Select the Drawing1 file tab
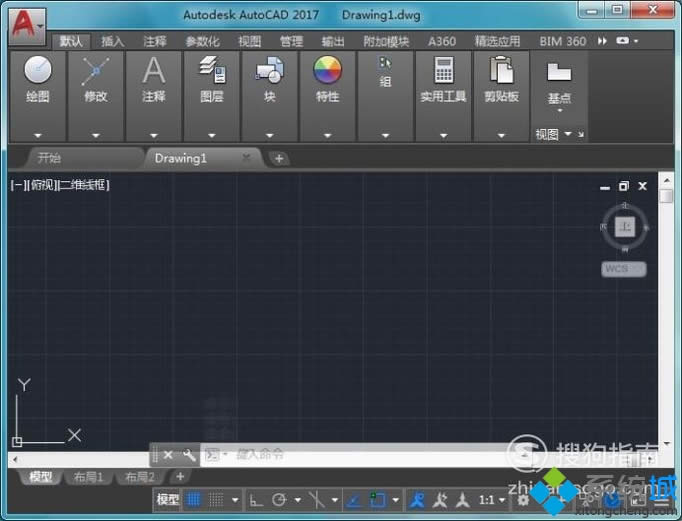 point(181,158)
